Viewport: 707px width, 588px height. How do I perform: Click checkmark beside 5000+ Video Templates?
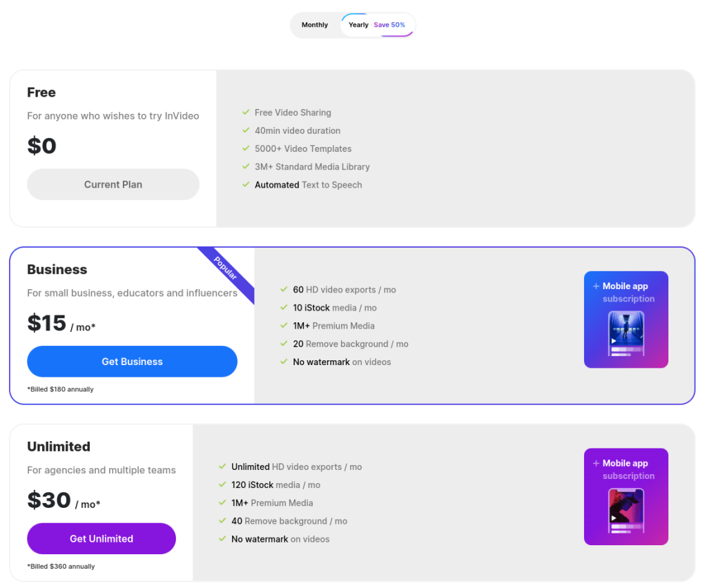(x=246, y=148)
